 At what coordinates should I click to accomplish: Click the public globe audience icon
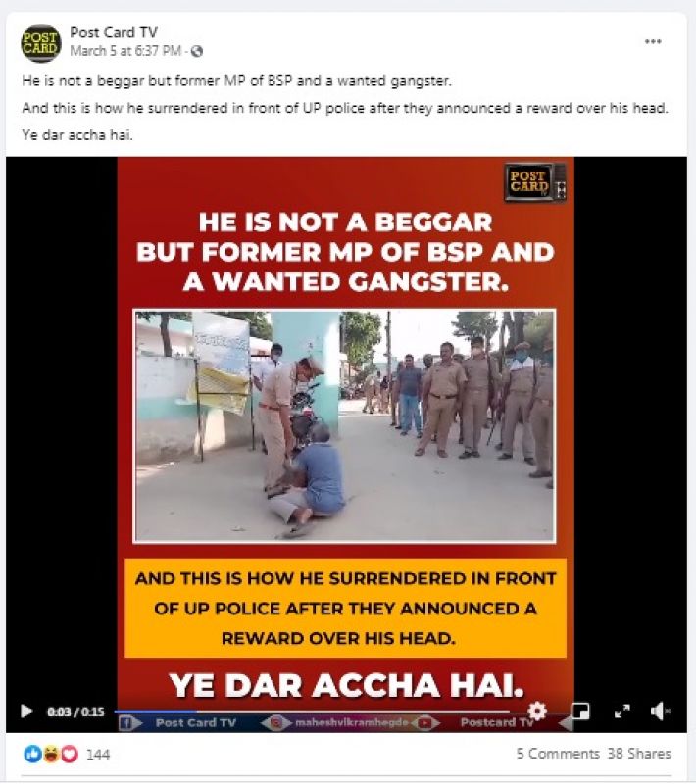point(197,51)
